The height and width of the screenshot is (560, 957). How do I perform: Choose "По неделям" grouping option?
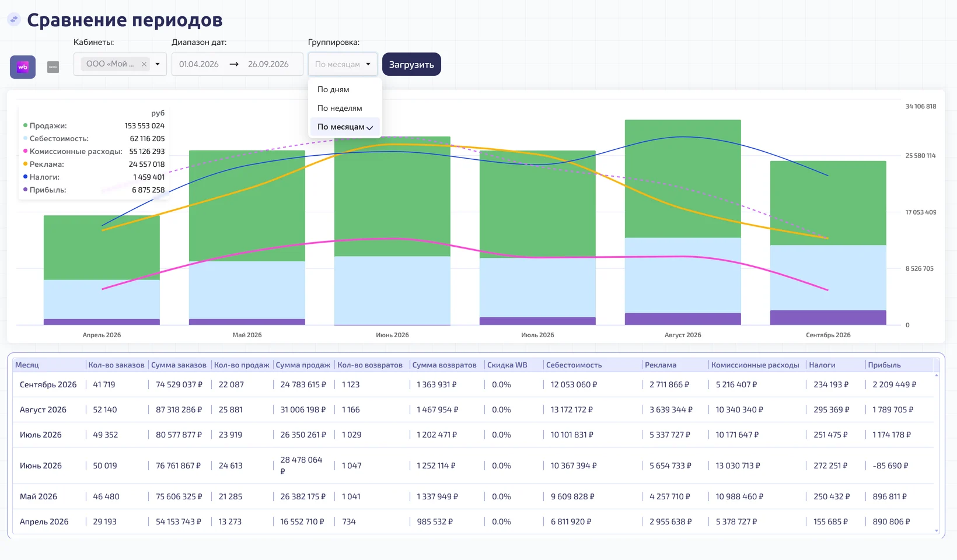[345, 108]
